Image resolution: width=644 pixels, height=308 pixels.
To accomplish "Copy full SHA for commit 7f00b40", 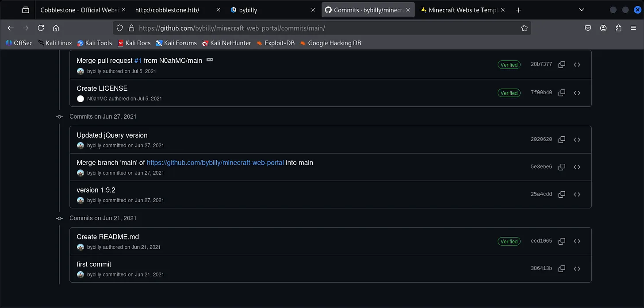I will 562,93.
